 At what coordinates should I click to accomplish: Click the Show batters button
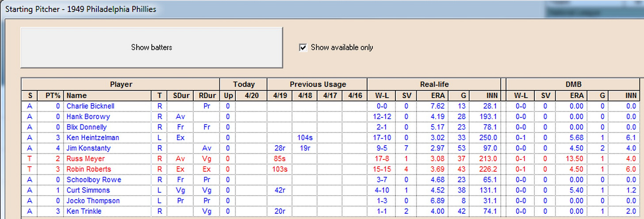[151, 47]
